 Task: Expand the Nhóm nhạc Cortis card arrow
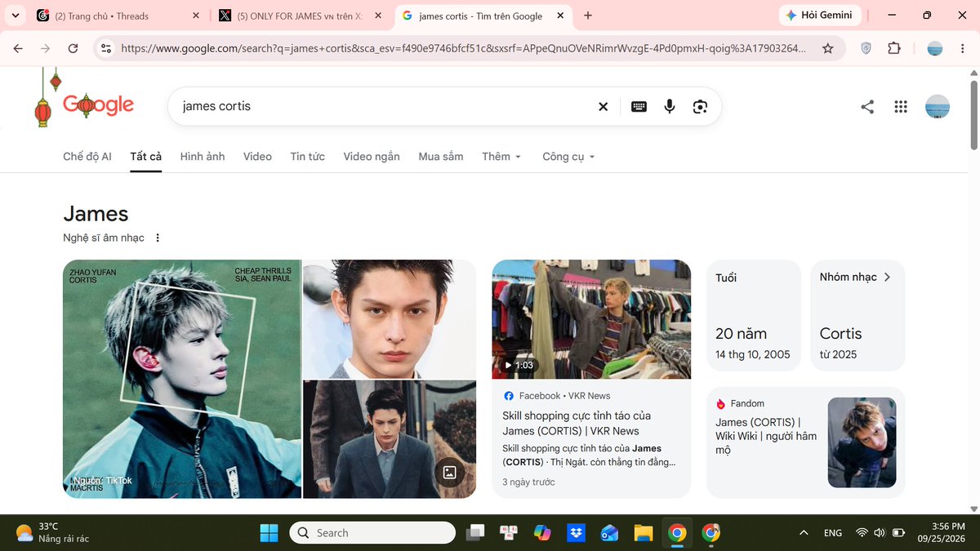click(x=887, y=277)
